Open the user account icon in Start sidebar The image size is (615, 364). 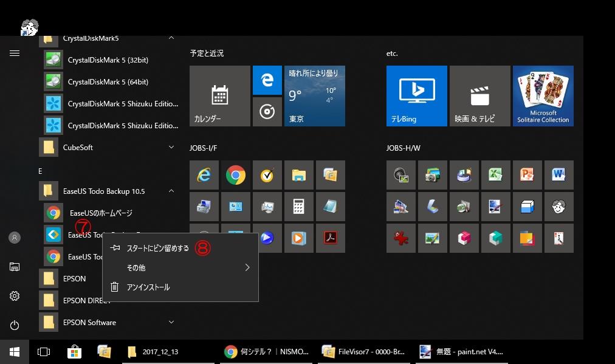point(15,238)
